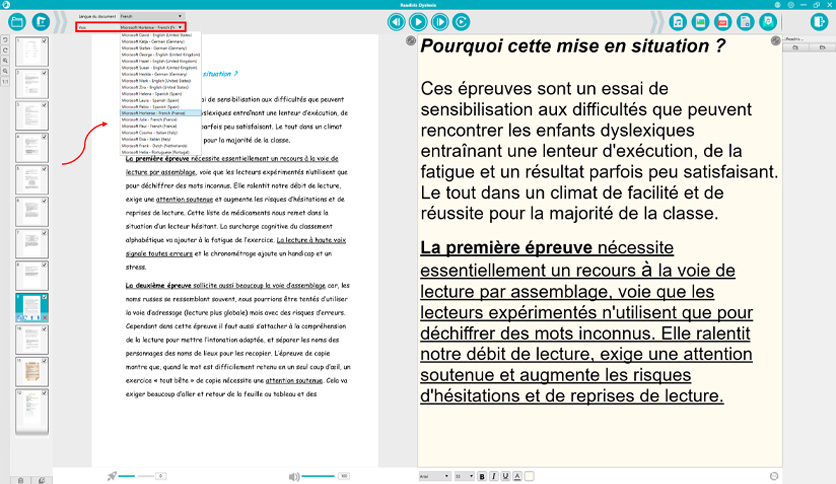Click the right button in Readiris panel
The height and width of the screenshot is (484, 836).
click(x=822, y=47)
